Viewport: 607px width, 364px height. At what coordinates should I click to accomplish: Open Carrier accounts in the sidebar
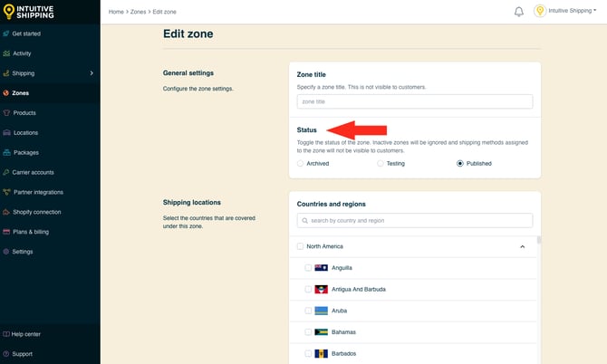point(33,172)
